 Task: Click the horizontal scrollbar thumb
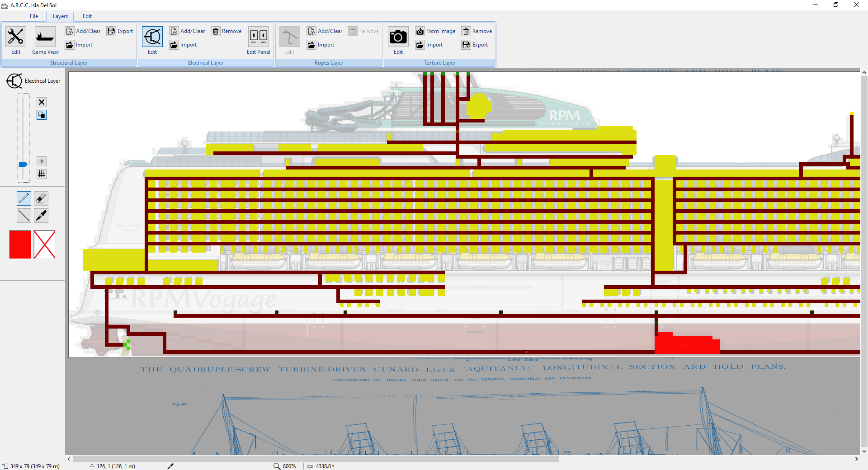coord(316,459)
